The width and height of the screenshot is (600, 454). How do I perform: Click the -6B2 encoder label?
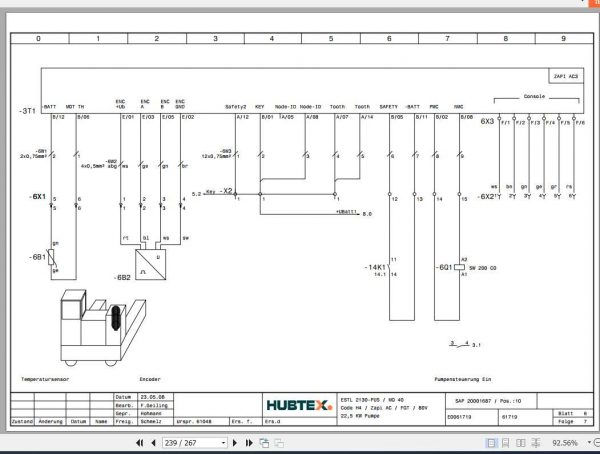[x=122, y=278]
